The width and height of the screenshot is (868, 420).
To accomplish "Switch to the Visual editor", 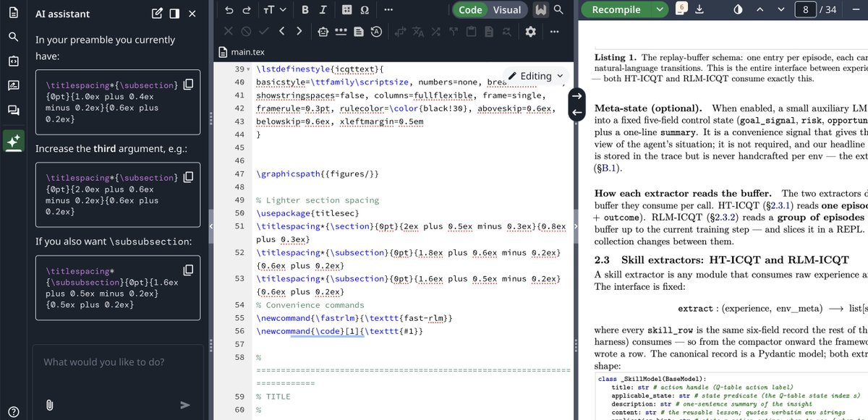I will (507, 10).
